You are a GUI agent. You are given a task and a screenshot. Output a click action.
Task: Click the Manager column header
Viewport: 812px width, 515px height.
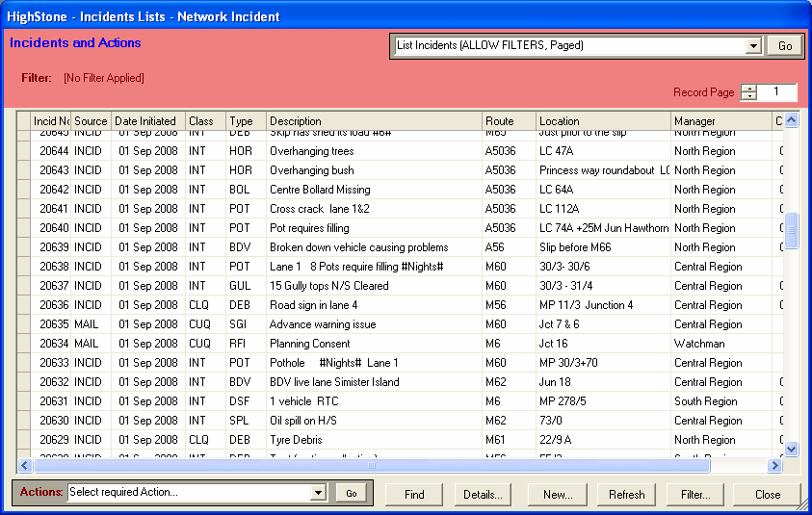coord(721,121)
